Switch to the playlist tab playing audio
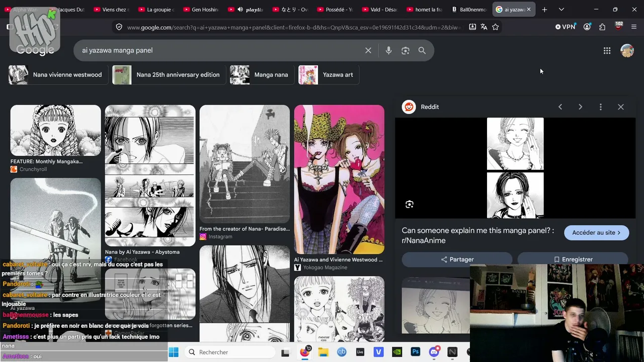The image size is (644, 362). 246,10
